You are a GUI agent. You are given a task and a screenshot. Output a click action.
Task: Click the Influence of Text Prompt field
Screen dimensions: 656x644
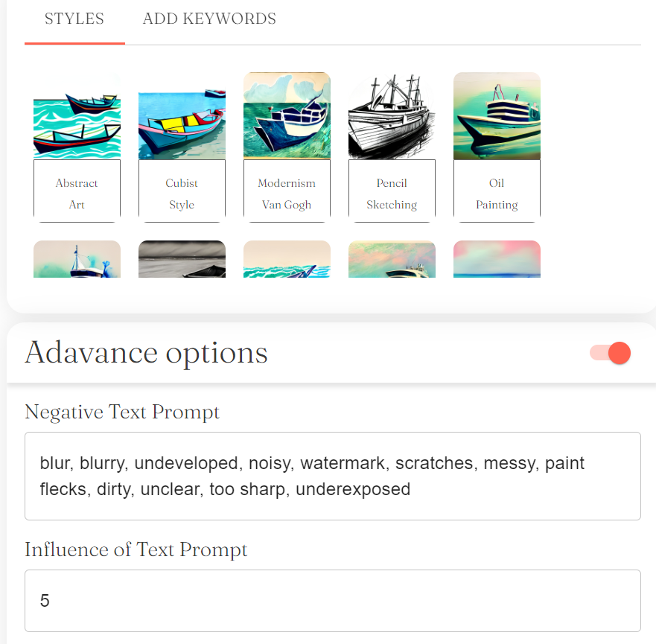(333, 601)
